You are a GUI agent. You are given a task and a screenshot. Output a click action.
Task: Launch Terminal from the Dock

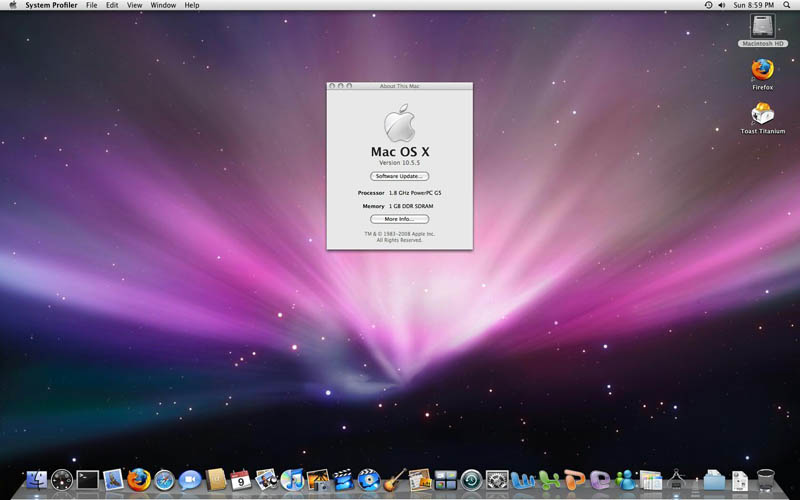tap(88, 481)
